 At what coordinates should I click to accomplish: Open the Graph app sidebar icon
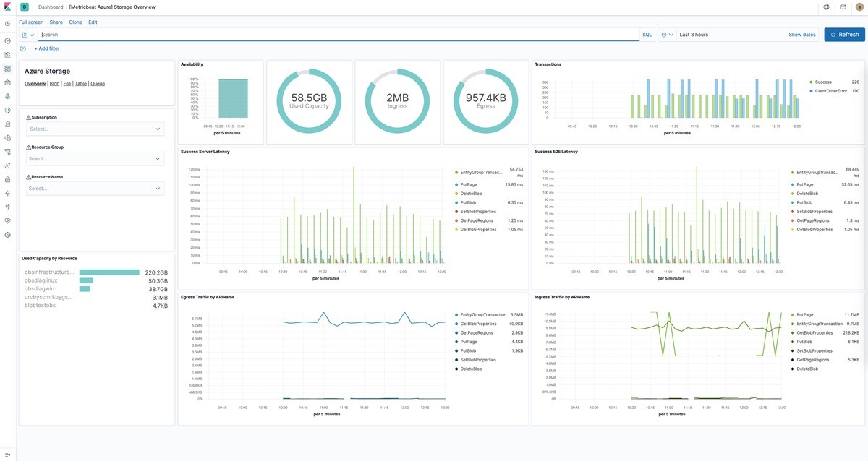(x=7, y=194)
